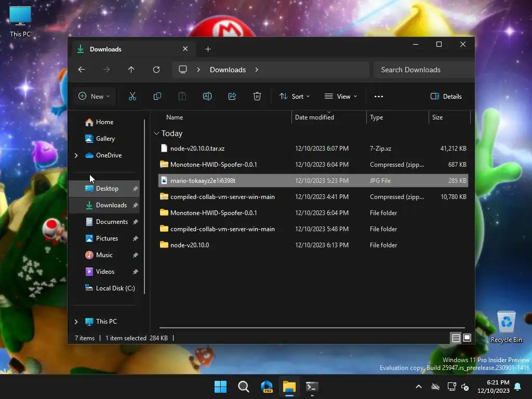Image resolution: width=532 pixels, height=399 pixels.
Task: Click the Rename icon in toolbar
Action: click(x=207, y=96)
